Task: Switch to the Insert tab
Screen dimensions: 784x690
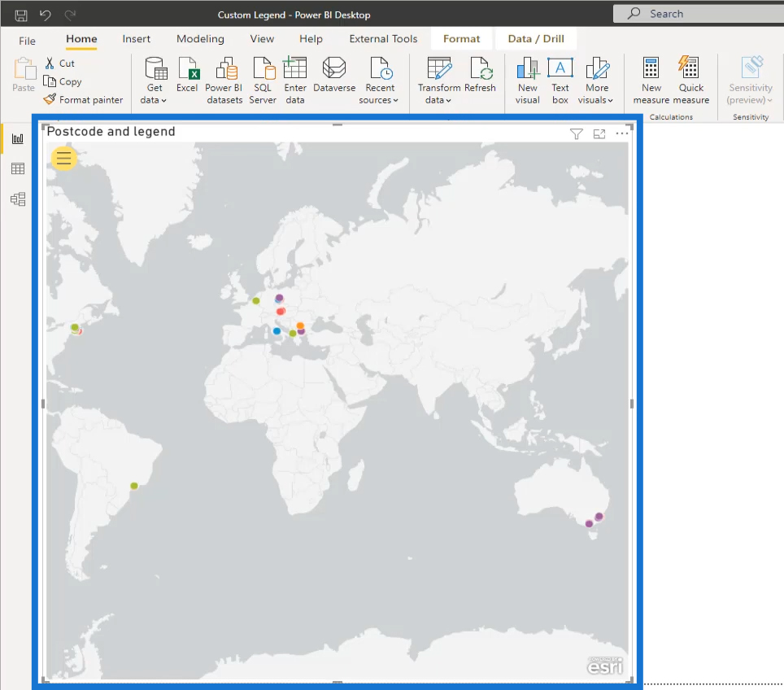Action: click(136, 39)
